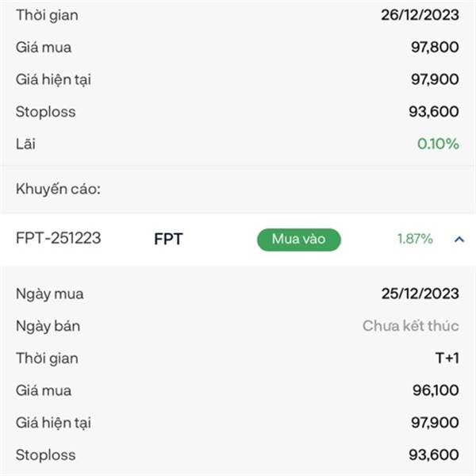476x476 pixels.
Task: Click the green 0.10% profit value
Action: click(438, 144)
